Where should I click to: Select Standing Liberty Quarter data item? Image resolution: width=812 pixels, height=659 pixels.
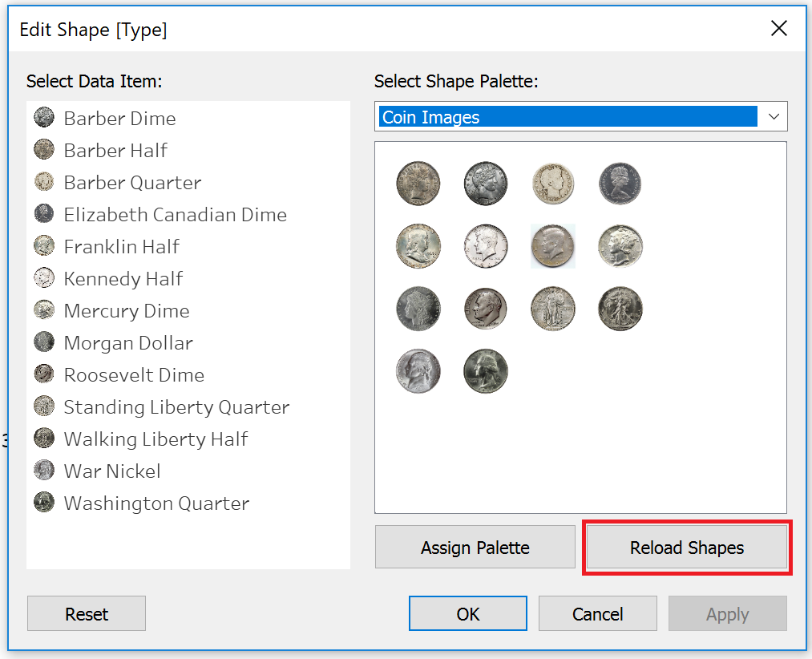[x=188, y=407]
